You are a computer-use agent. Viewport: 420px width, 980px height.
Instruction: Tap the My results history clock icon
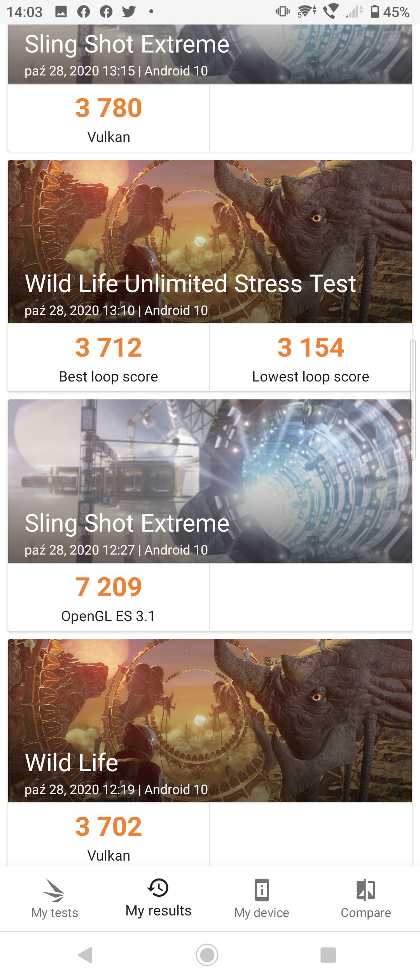[x=158, y=887]
